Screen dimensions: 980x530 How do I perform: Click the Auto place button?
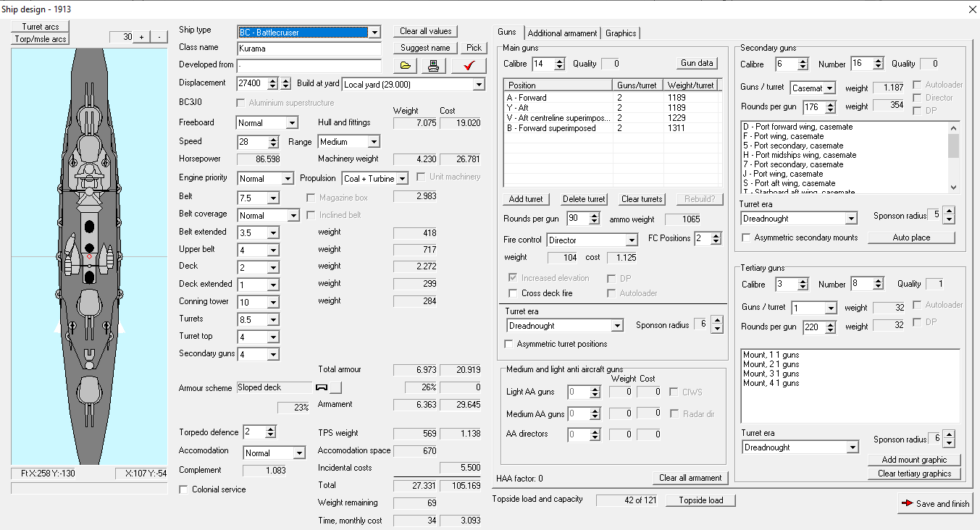911,237
